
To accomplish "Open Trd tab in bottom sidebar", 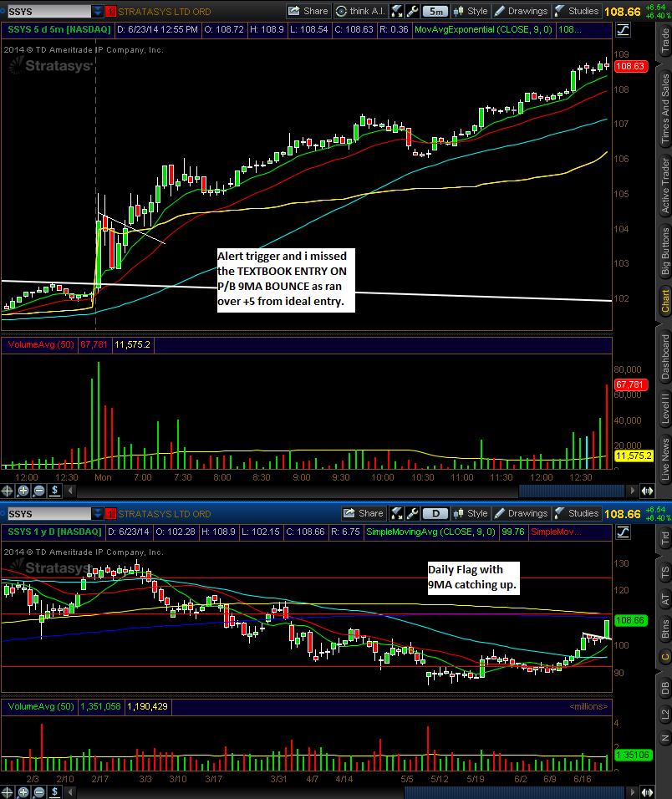I will (x=664, y=539).
